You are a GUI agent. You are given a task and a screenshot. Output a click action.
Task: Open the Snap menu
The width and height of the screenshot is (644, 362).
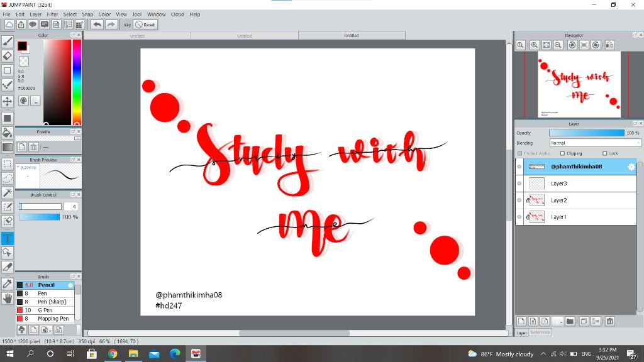[x=87, y=14]
